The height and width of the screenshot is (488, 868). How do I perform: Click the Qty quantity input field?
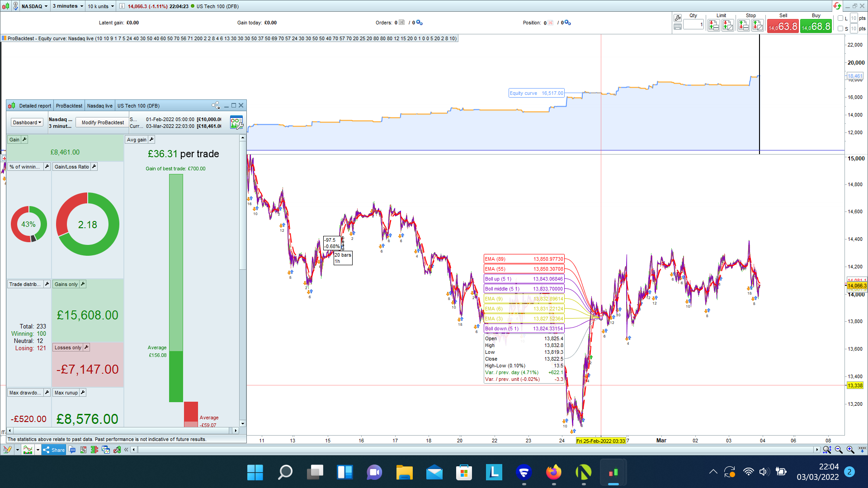pos(693,25)
